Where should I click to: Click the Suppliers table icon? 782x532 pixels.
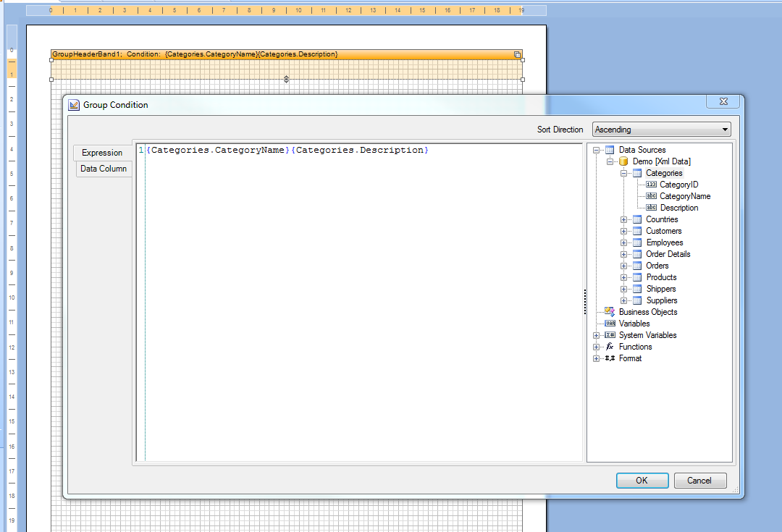[x=637, y=300]
